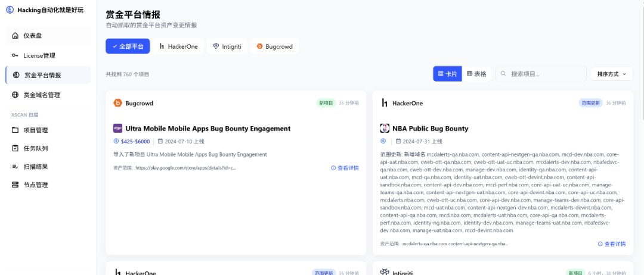The width and height of the screenshot is (644, 275).
Task: Click the Hacking自动化就是好玩 logo icon
Action: click(10, 10)
